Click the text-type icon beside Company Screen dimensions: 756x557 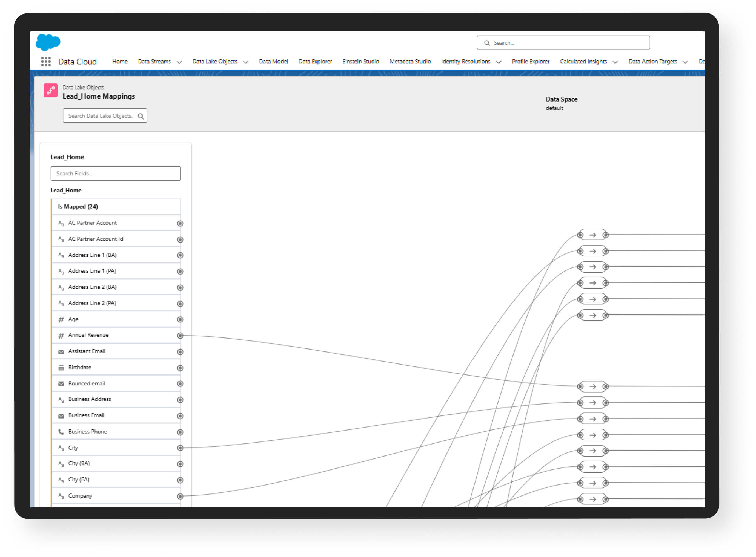tap(61, 496)
